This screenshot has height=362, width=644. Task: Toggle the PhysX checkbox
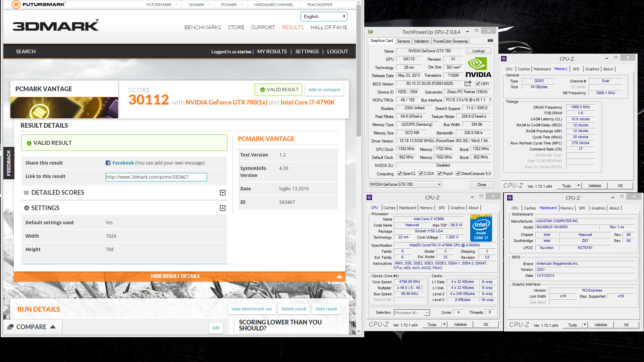439,174
